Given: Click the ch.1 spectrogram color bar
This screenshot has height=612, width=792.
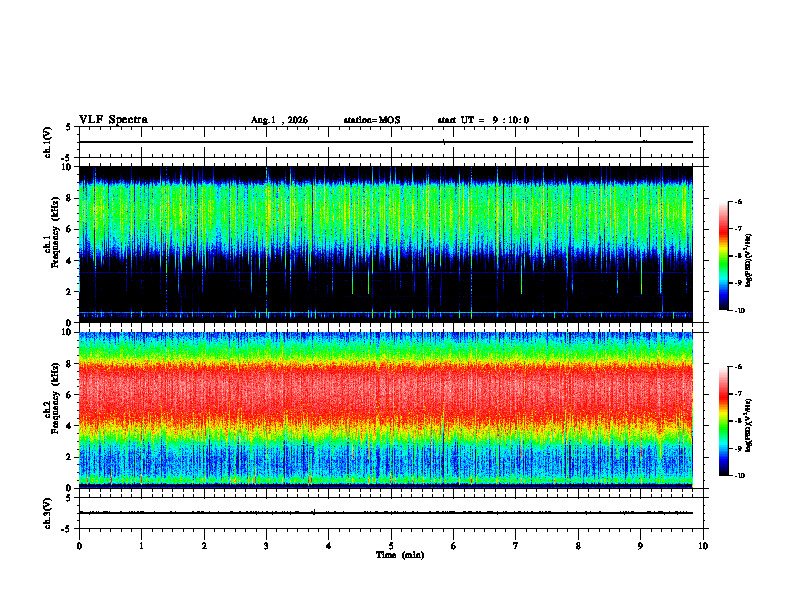Looking at the screenshot, I should click(724, 256).
